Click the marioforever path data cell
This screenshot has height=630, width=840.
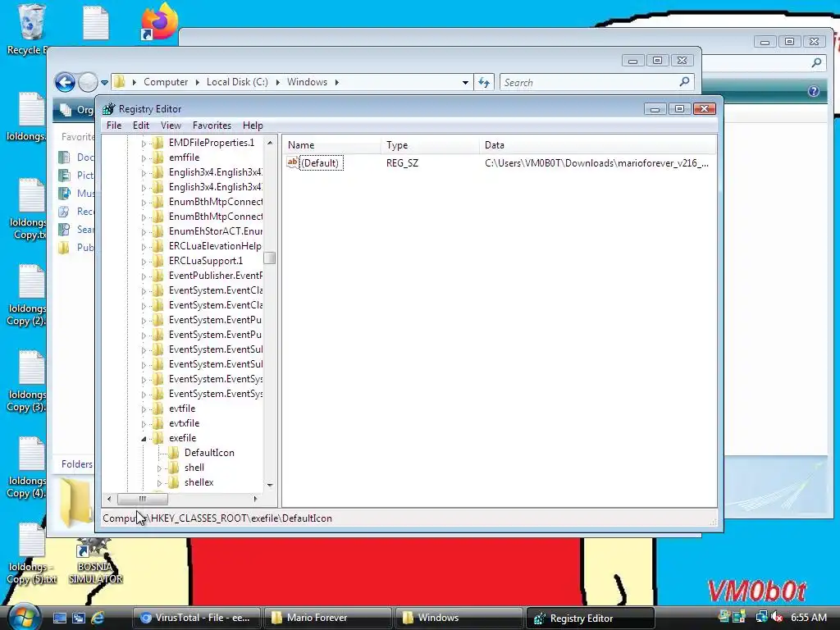point(596,163)
